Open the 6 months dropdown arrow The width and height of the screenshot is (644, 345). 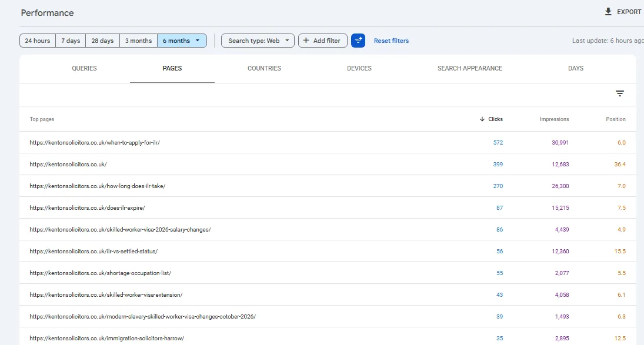tap(198, 41)
